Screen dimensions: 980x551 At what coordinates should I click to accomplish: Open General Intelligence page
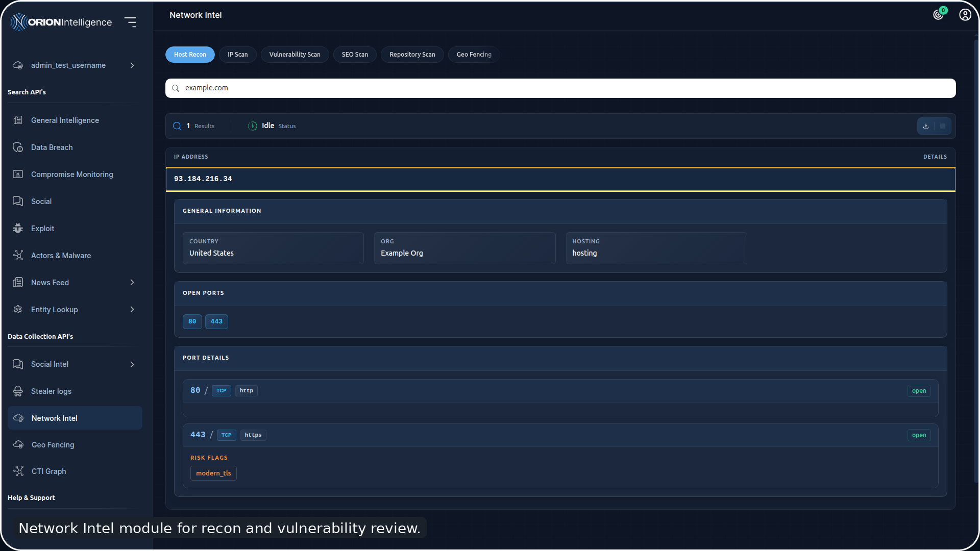coord(65,120)
